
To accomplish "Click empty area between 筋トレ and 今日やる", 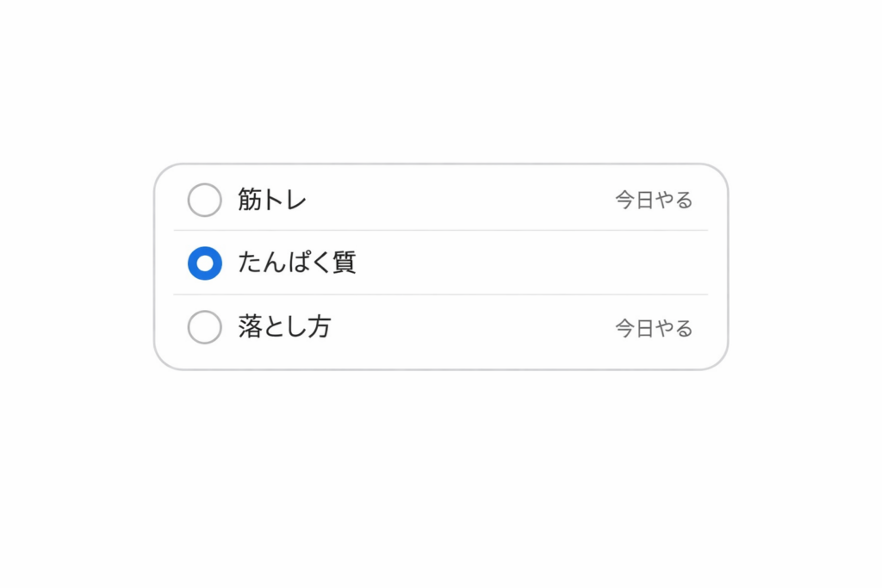I will point(457,201).
